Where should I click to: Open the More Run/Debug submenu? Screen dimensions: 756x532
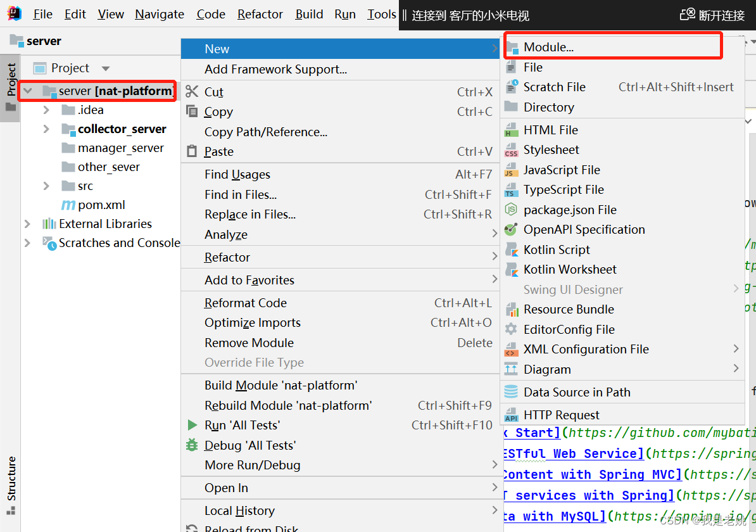[340, 464]
